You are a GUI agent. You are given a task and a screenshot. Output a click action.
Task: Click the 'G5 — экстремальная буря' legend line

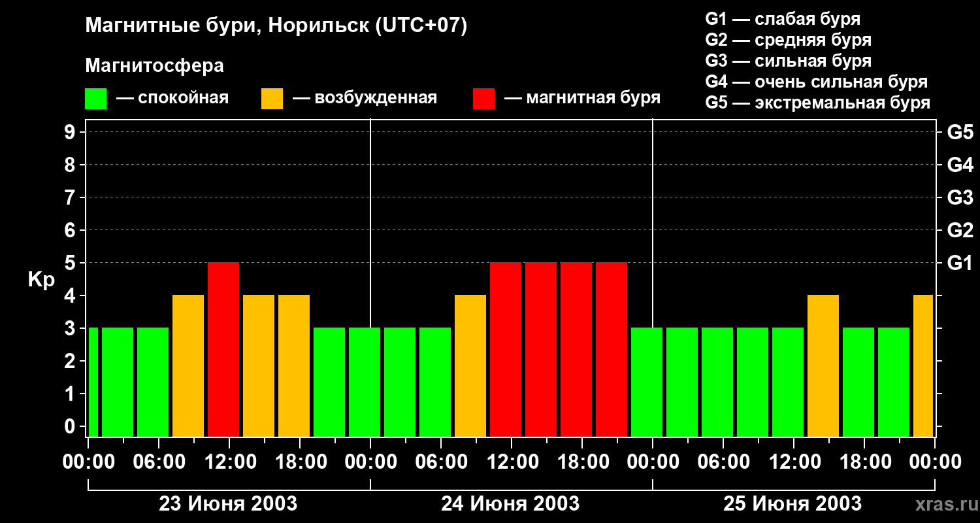coord(817,103)
